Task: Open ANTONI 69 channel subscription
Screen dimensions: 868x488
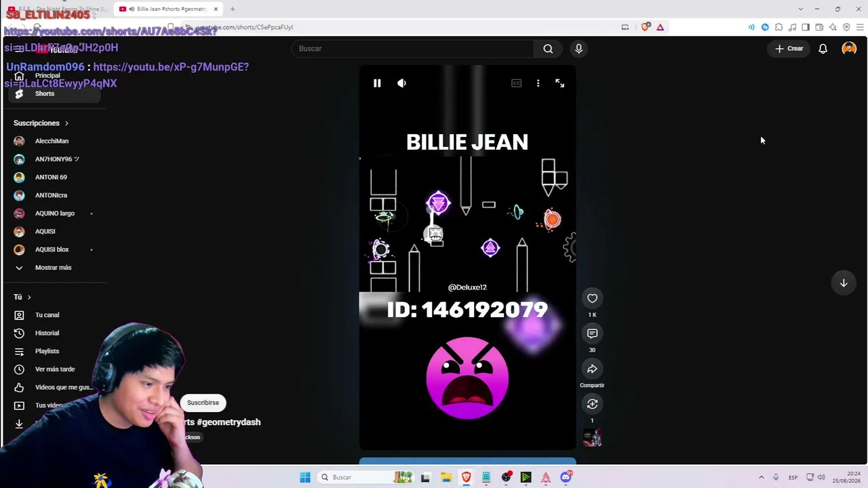Action: coord(54,177)
